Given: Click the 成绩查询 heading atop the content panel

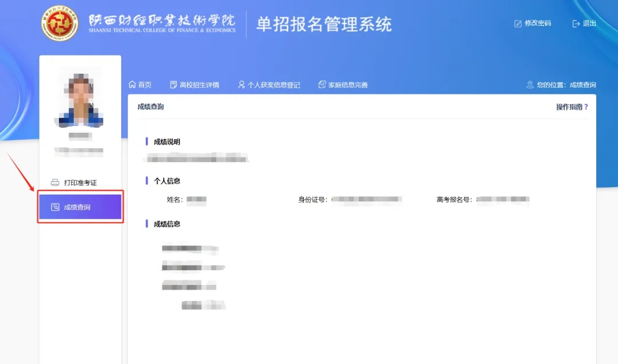Looking at the screenshot, I should click(150, 107).
